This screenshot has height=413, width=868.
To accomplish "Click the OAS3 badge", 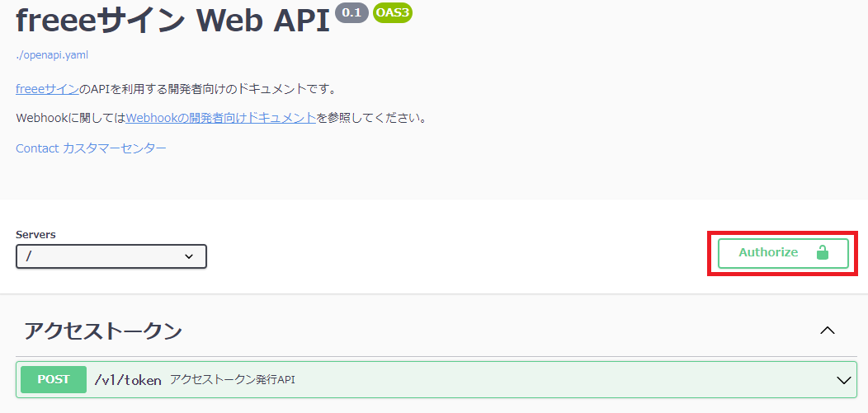I will (x=393, y=13).
